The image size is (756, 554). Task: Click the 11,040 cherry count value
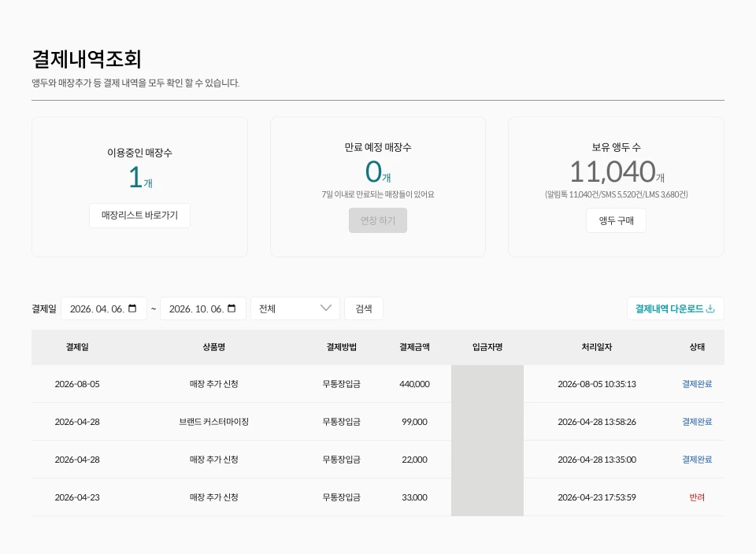(613, 172)
